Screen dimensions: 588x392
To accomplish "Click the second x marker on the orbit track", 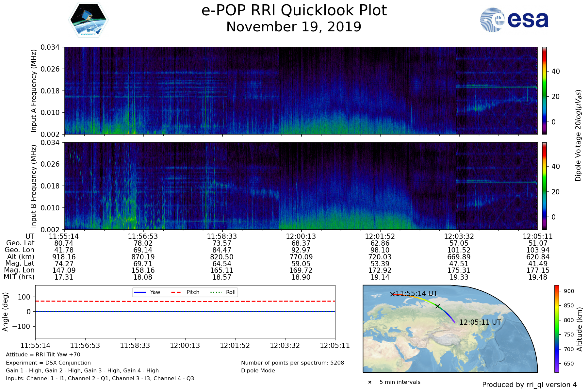I will (437, 306).
